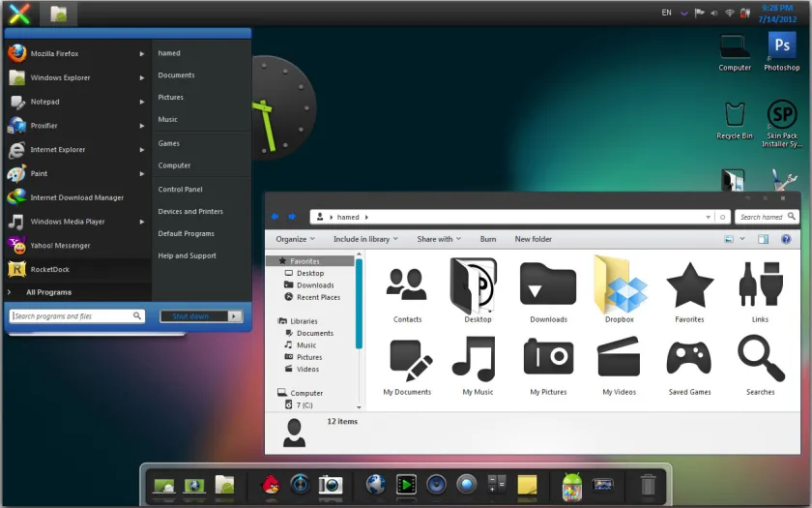Open the camera icon in the dock
This screenshot has width=812, height=508.
click(331, 485)
